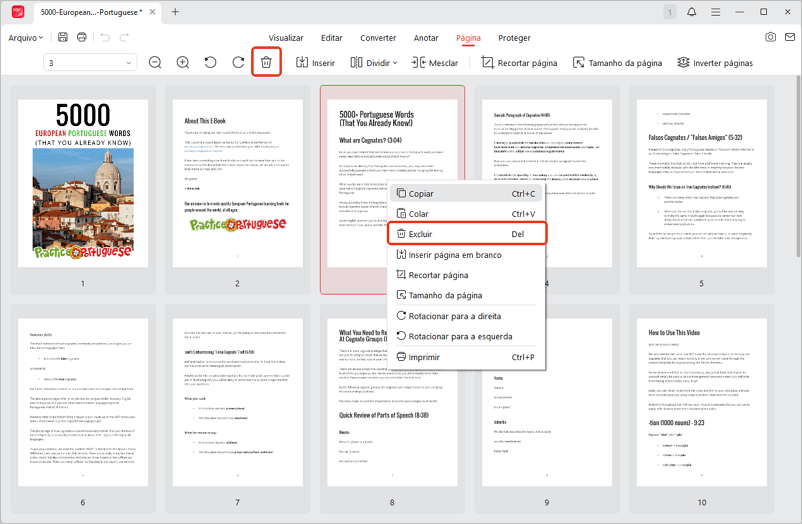This screenshot has height=524, width=802.
Task: Click the zoom out magnifier icon
Action: point(155,62)
